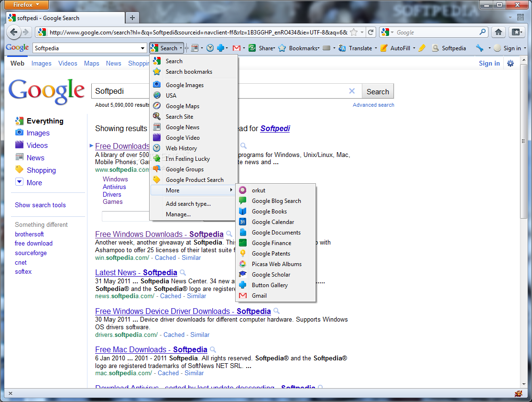Open the toolbar wrench settings icon

479,48
